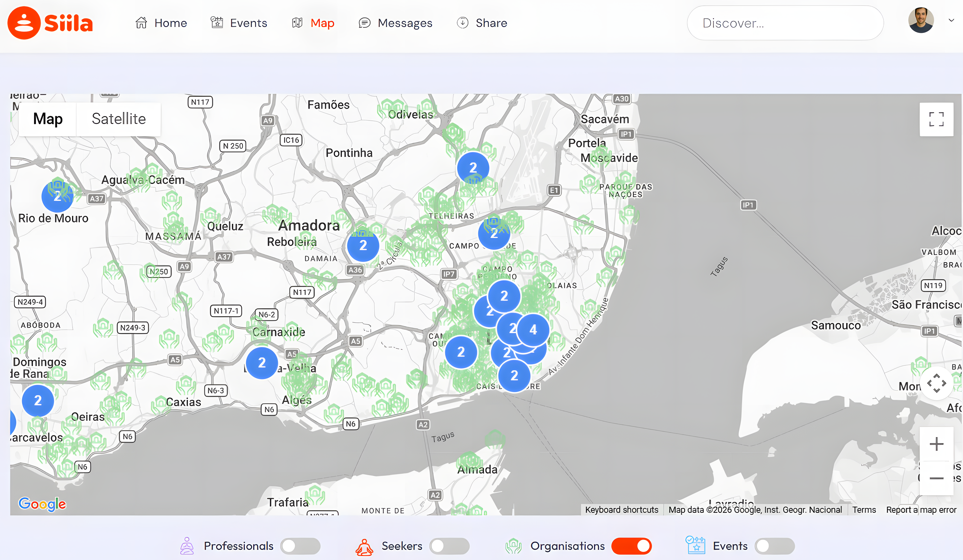Screen dimensions: 963x560
Task: Zoom out with the minus button
Action: (936, 478)
